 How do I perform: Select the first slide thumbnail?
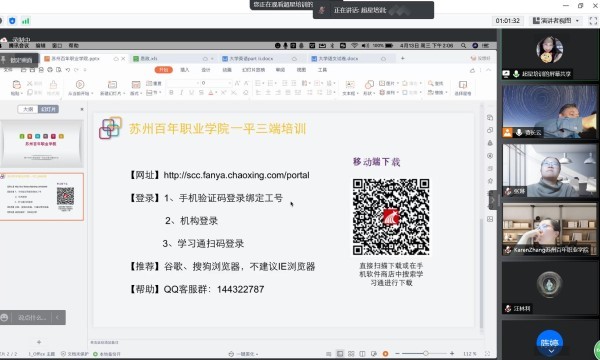point(42,143)
